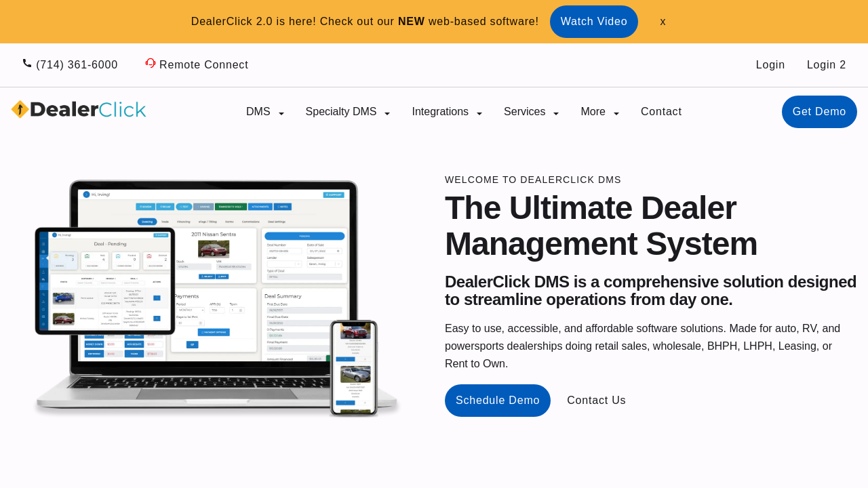Click the Watch Video button
The image size is (868, 488).
[593, 21]
